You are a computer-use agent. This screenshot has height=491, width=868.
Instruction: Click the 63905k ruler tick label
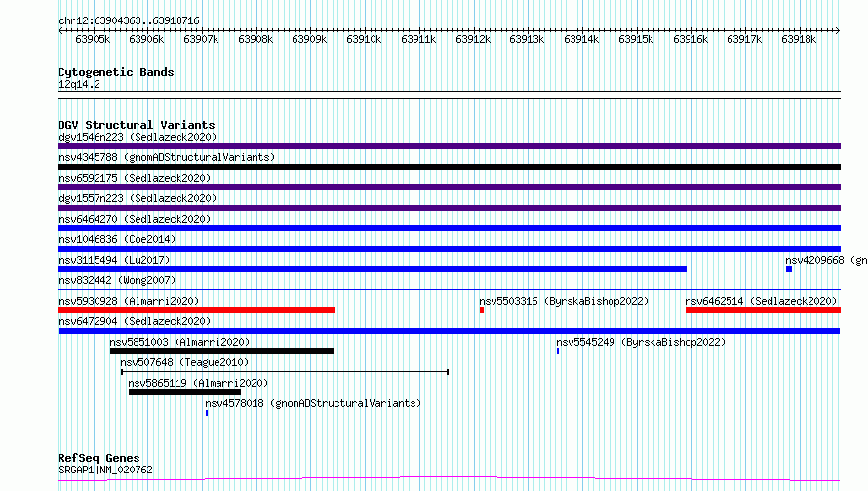click(x=93, y=39)
